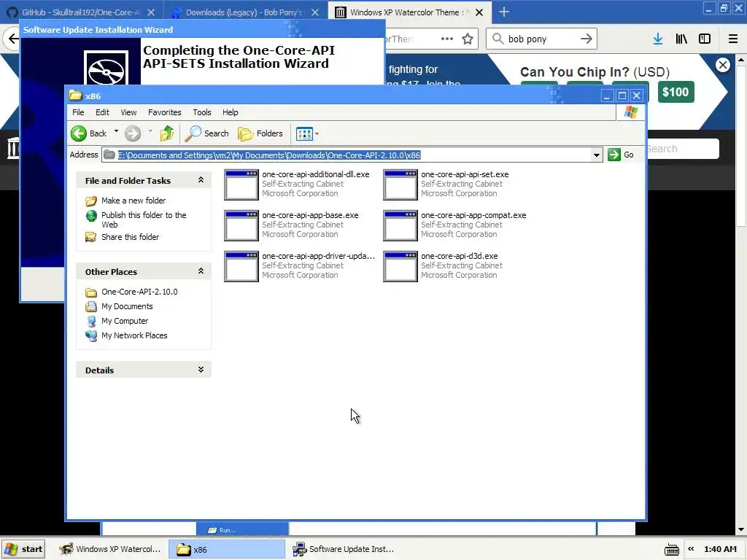Dismiss donation banner with X icon

click(723, 65)
